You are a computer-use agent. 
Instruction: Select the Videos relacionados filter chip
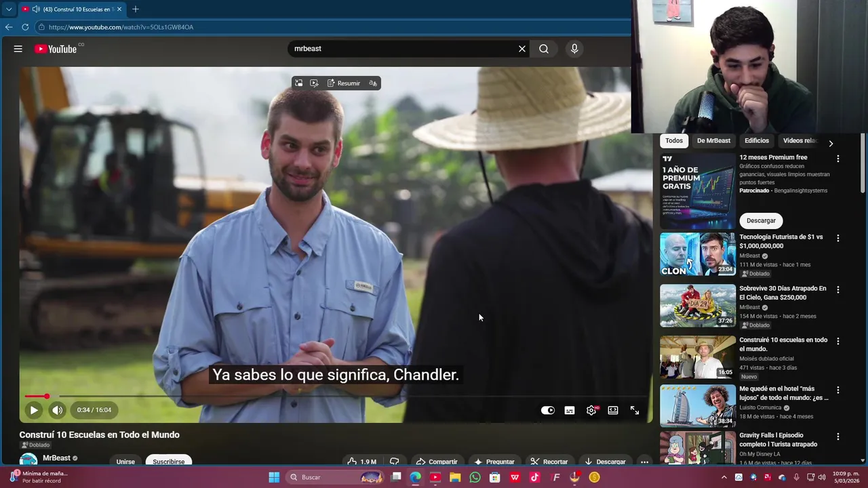800,141
